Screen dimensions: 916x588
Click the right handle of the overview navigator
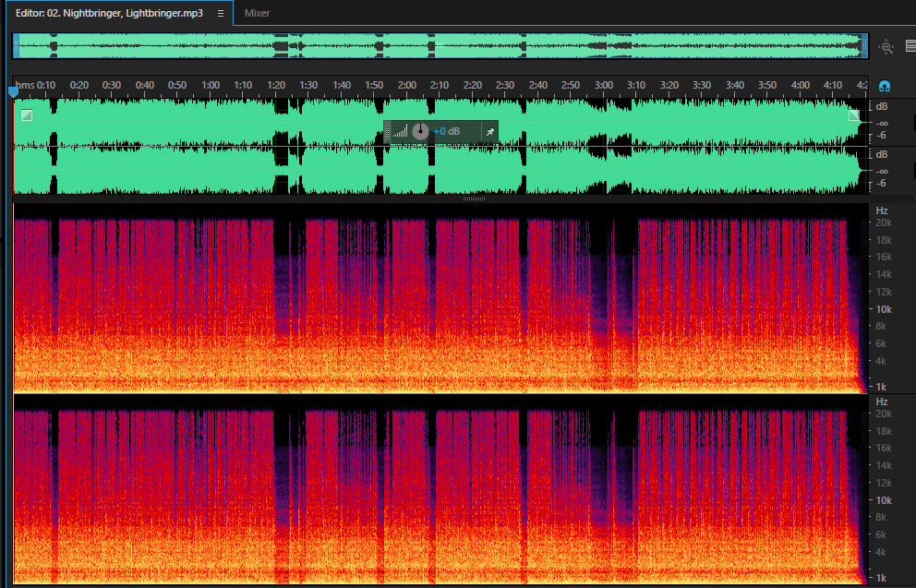(864, 45)
